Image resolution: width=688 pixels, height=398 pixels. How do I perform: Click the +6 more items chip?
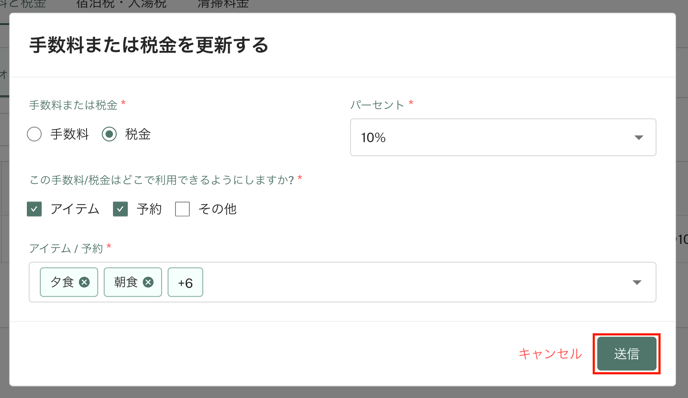click(x=185, y=282)
